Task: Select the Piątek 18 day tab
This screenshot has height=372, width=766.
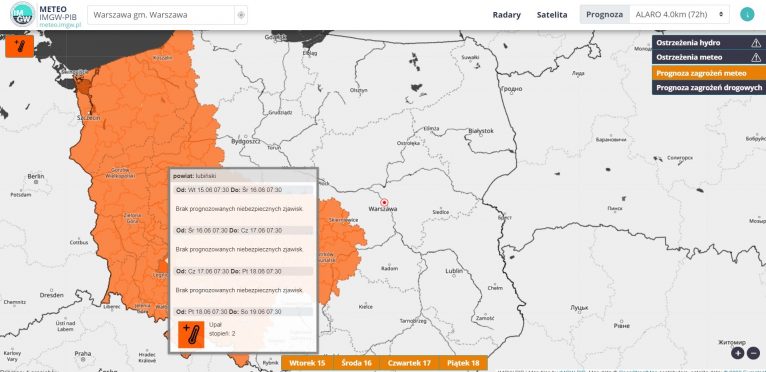Action: [x=463, y=363]
